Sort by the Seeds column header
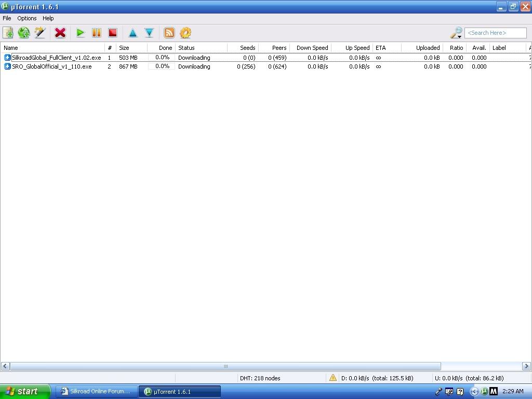 pyautogui.click(x=243, y=48)
